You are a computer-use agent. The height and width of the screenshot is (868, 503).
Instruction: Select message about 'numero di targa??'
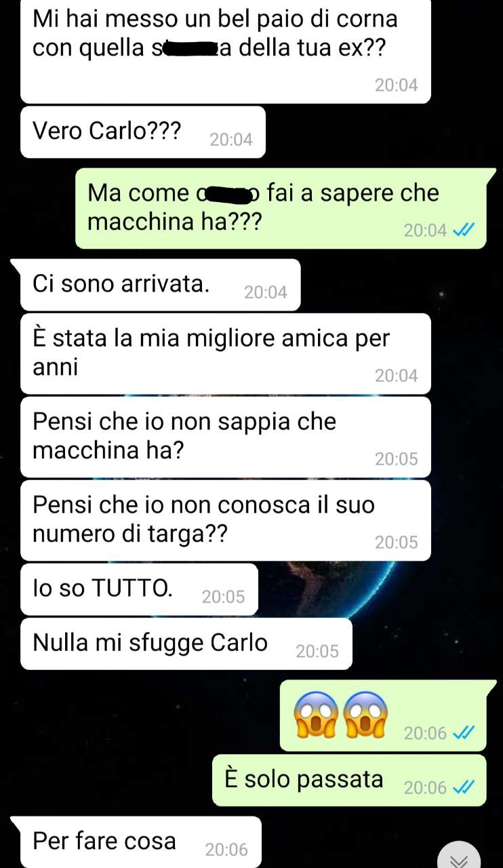[x=226, y=520]
